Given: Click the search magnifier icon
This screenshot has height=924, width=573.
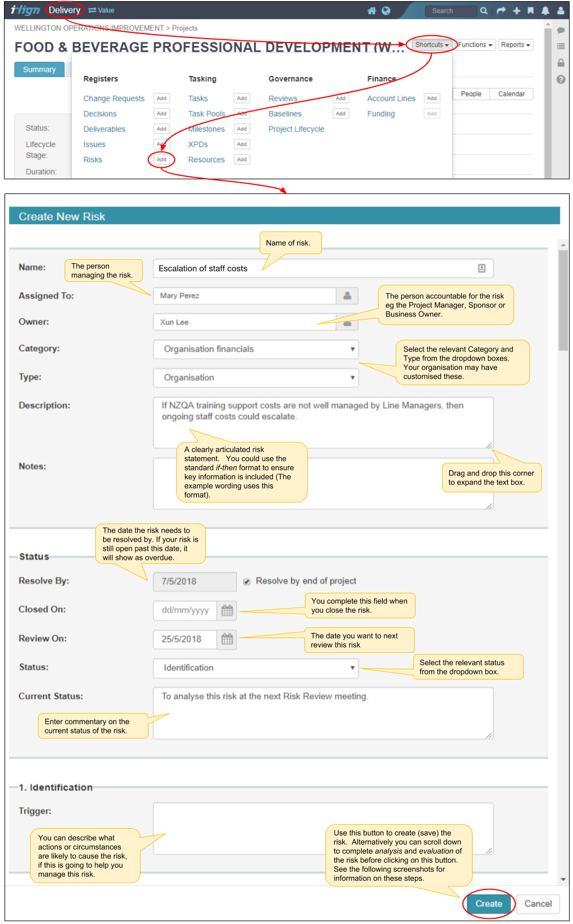Looking at the screenshot, I should [483, 11].
